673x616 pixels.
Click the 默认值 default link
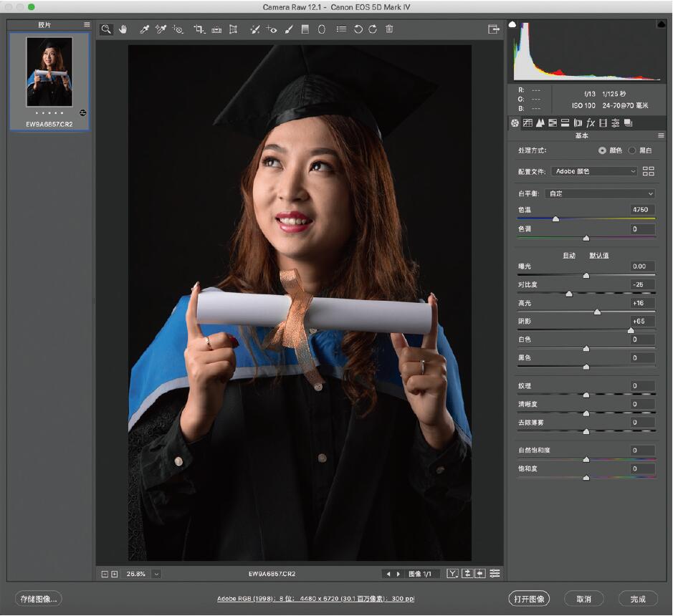(598, 255)
